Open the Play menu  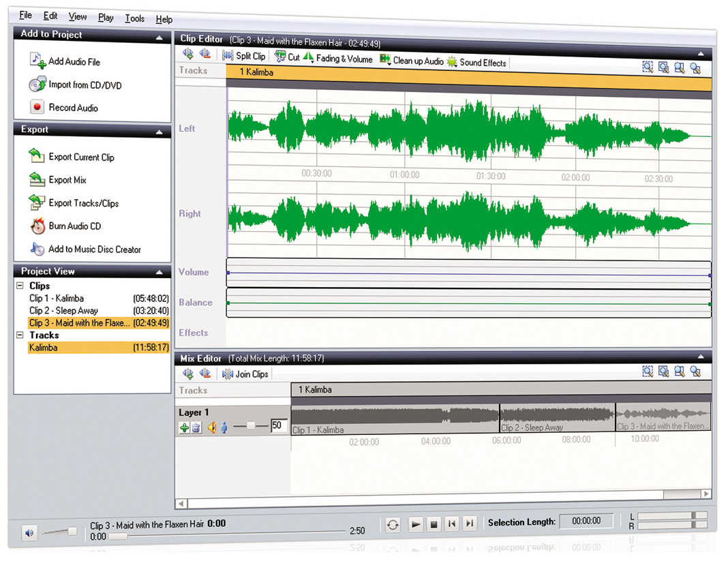coord(106,18)
